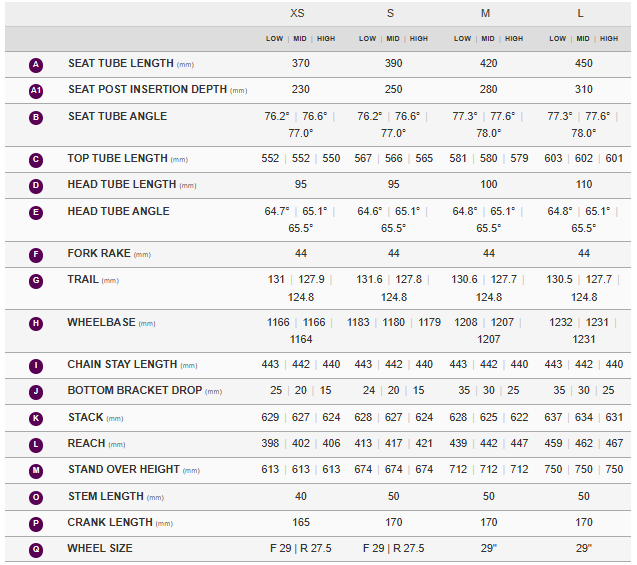The height and width of the screenshot is (565, 637).
Task: Select the G badge for Trail
Action: [x=36, y=280]
